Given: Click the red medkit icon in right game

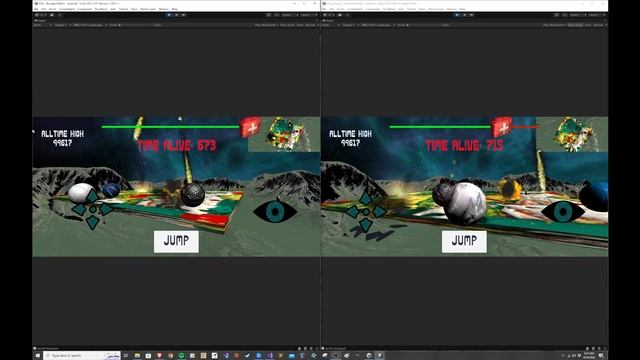Looking at the screenshot, I should coord(501,127).
